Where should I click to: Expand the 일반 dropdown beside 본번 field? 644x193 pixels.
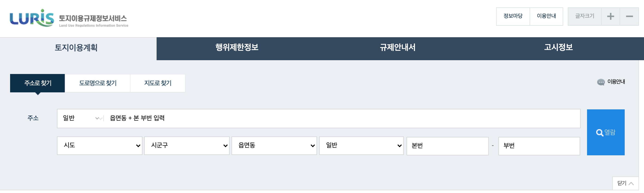pos(361,145)
